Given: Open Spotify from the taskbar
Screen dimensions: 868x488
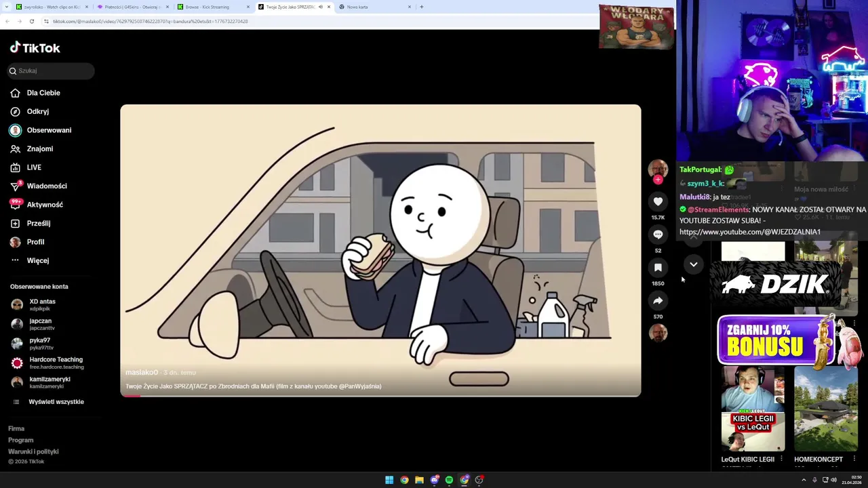Looking at the screenshot, I should 449,480.
